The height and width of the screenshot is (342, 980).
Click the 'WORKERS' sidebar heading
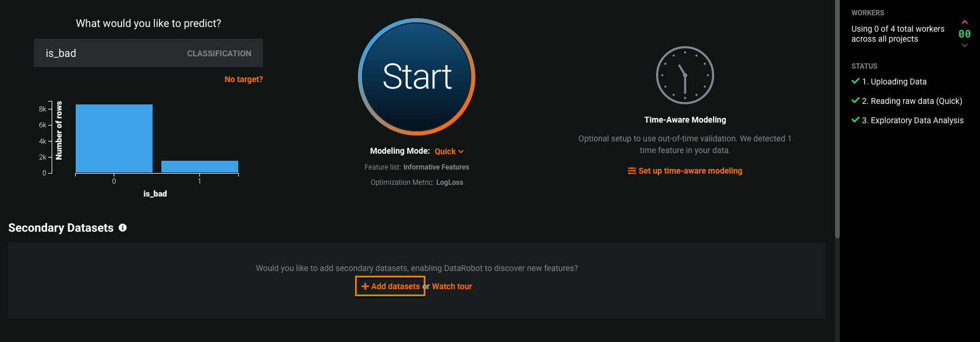pos(867,13)
